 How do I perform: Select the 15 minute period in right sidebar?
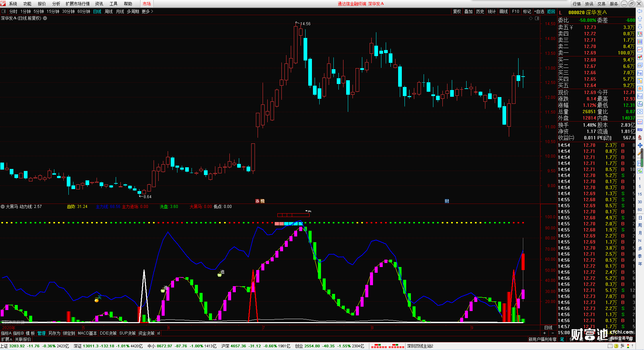640,194
